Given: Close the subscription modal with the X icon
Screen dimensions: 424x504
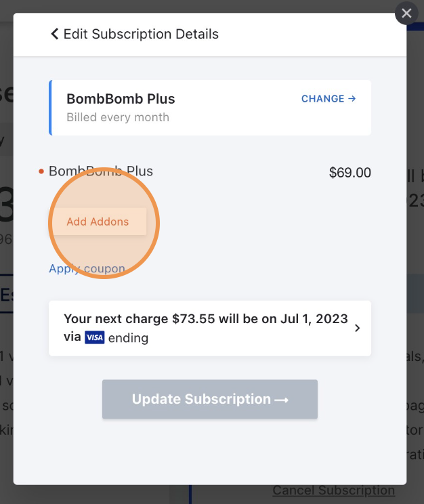Looking at the screenshot, I should [x=406, y=13].
